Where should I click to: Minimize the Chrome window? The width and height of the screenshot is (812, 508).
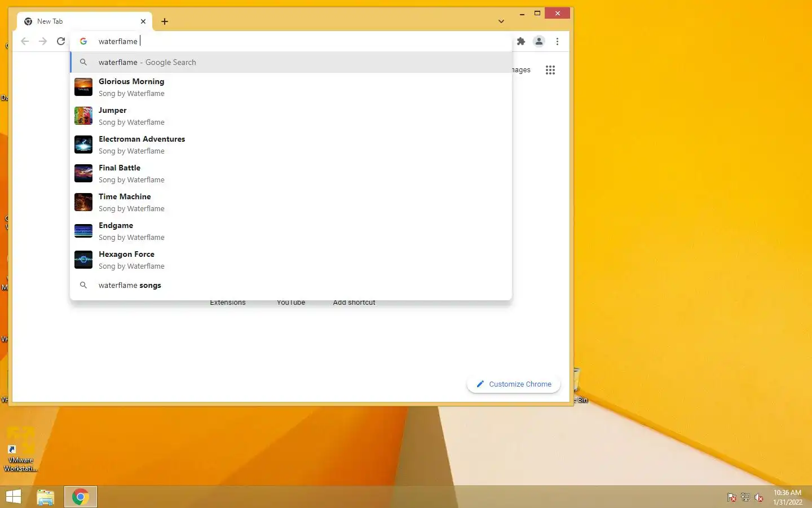coord(522,13)
